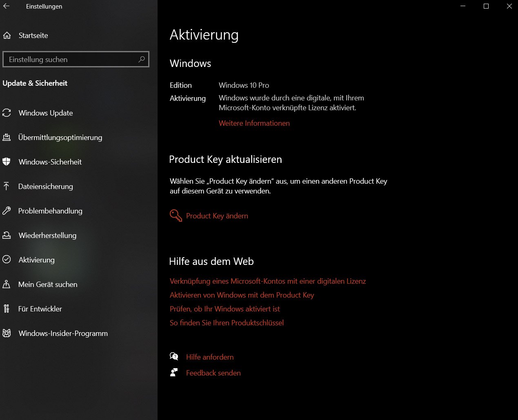Click the Aktivierung checkmark circle icon

coord(7,260)
